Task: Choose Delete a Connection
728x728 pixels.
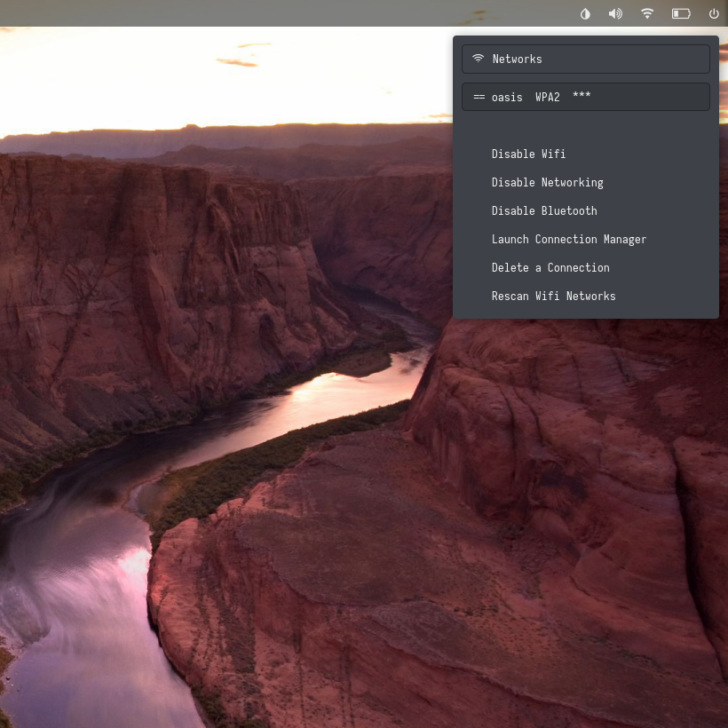Action: [550, 267]
